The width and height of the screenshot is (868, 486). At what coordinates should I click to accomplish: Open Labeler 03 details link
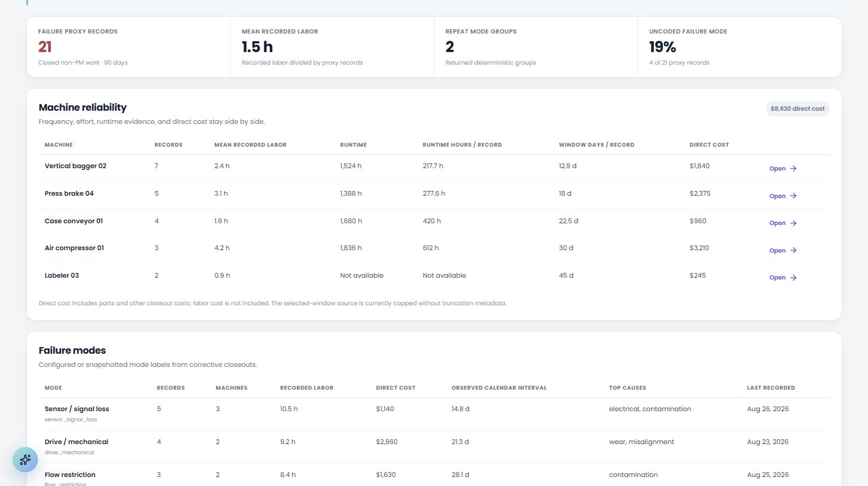click(x=783, y=278)
